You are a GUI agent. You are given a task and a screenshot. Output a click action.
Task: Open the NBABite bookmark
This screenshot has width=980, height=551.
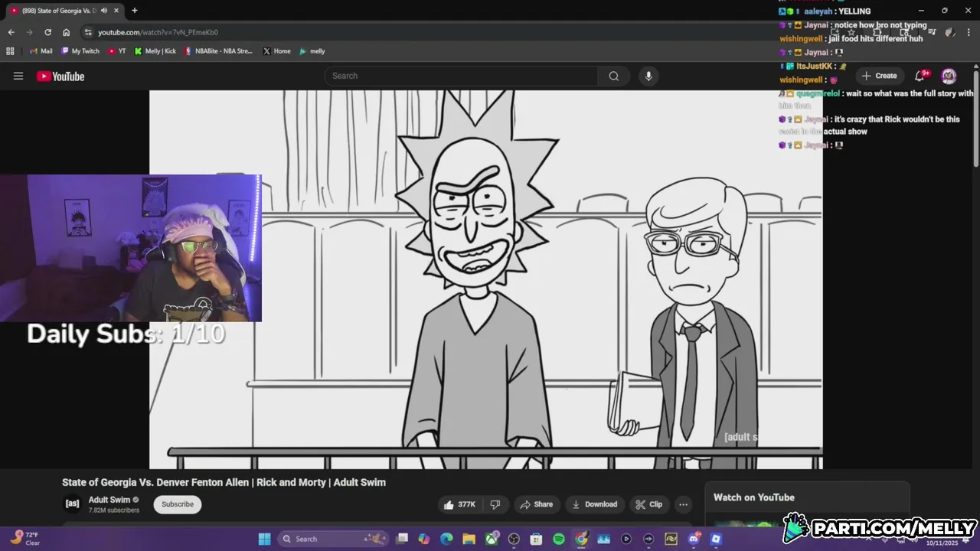tap(218, 51)
